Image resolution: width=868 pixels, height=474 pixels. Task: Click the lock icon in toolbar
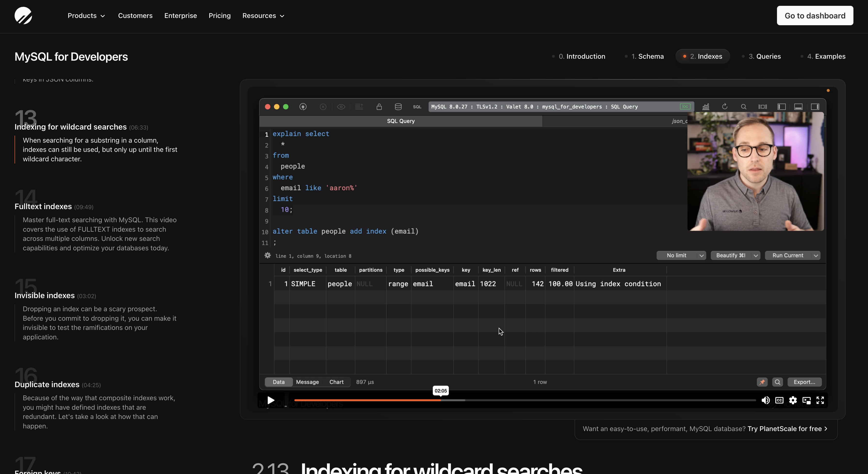point(379,107)
